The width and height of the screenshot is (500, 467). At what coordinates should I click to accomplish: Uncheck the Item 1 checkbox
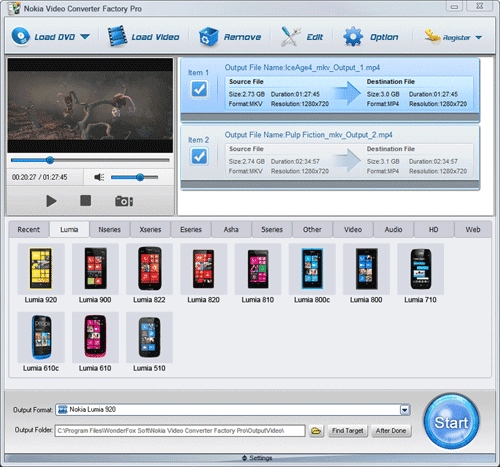click(199, 89)
